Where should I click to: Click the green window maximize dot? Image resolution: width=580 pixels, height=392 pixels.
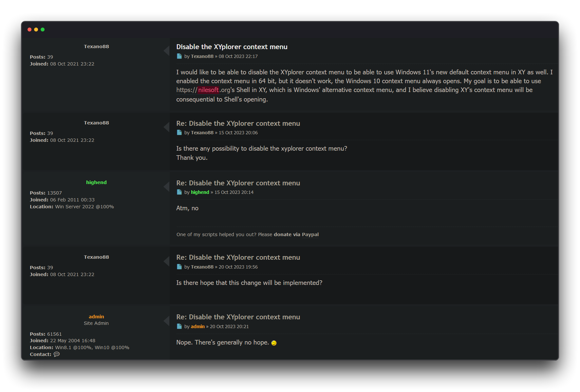pos(43,29)
